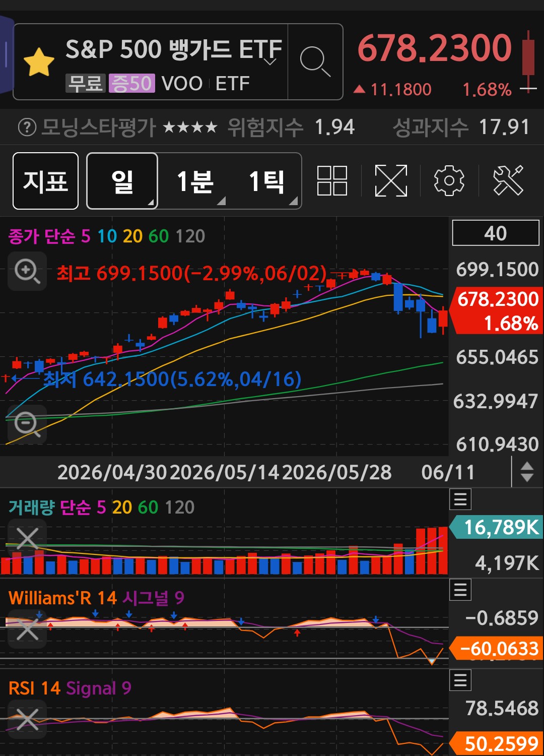This screenshot has width=544, height=756.
Task: Tap the 4,197K volume axis label
Action: click(507, 563)
